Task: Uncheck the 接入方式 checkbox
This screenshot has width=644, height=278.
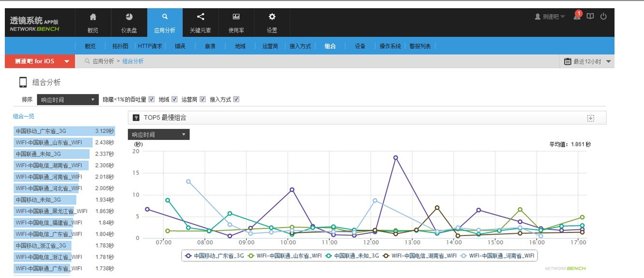Action: pyautogui.click(x=236, y=99)
